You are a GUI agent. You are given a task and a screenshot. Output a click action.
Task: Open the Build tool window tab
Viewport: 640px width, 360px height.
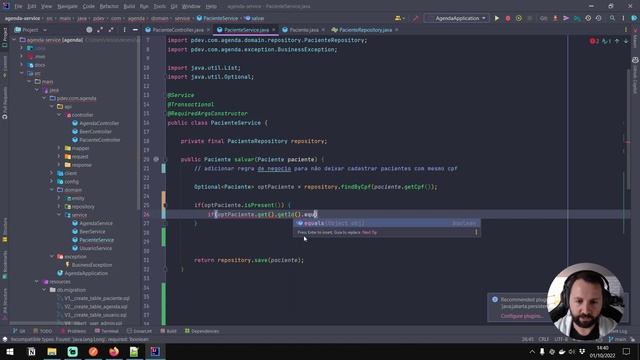[169, 331]
